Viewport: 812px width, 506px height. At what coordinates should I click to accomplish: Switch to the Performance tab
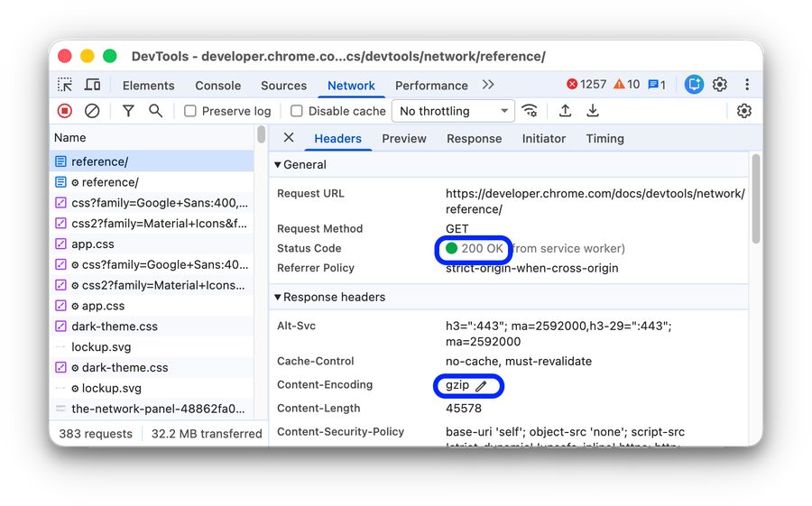[x=431, y=86]
